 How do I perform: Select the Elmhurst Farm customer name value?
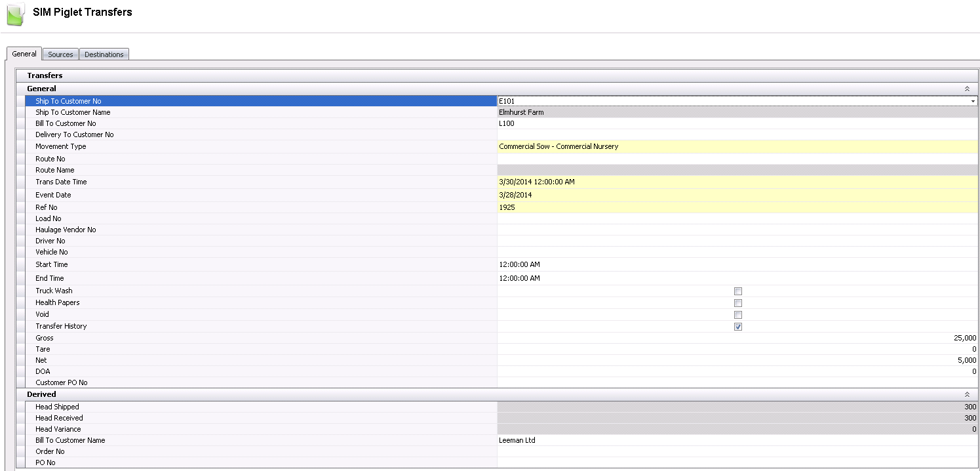[521, 112]
